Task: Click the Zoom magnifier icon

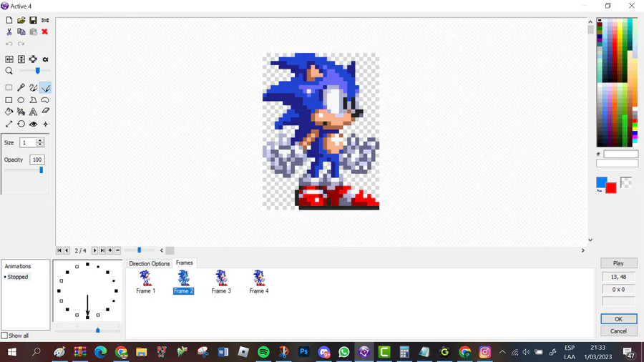Action: [x=9, y=71]
